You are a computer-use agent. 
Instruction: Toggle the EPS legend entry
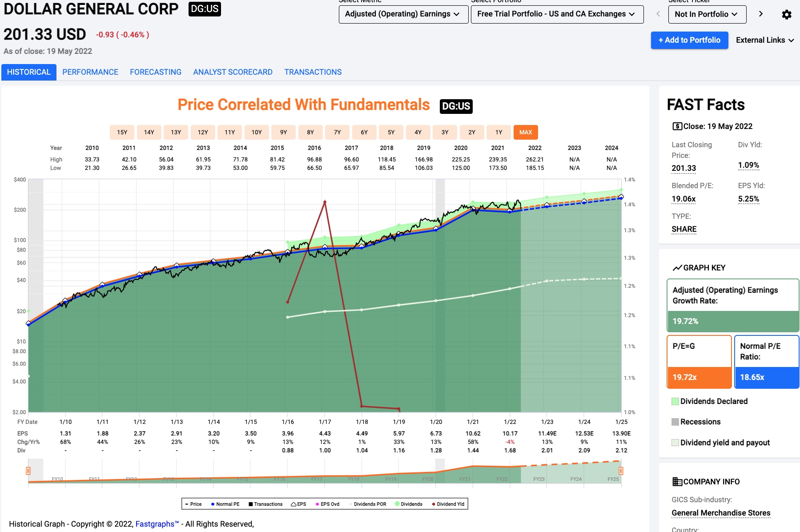[x=298, y=504]
